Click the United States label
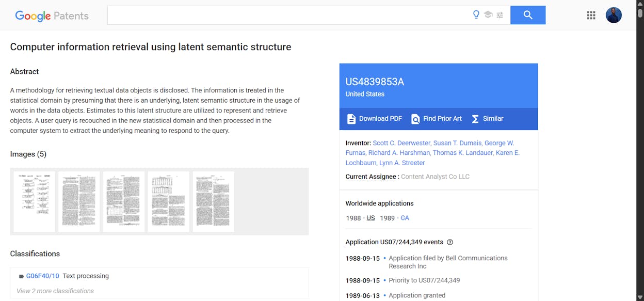The image size is (644, 301). point(365,94)
